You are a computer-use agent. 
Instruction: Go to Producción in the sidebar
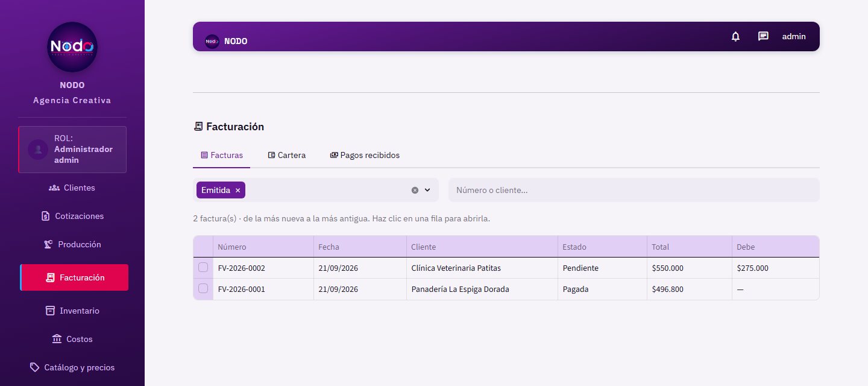72,244
